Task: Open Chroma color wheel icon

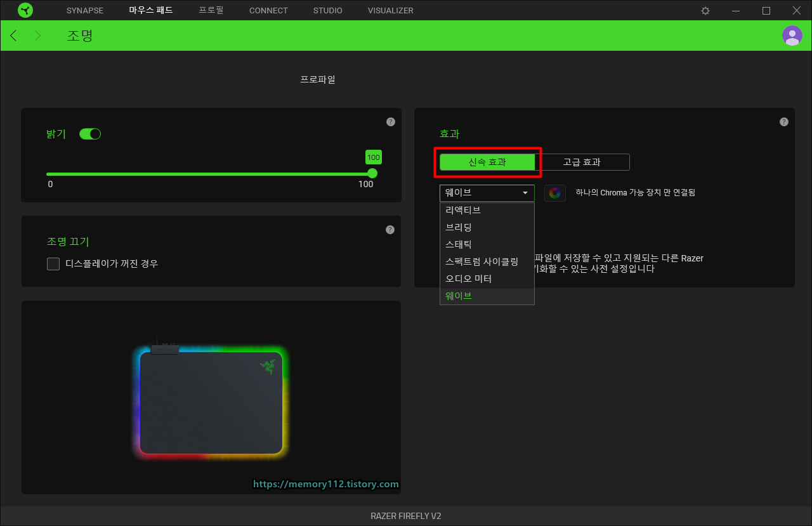Action: click(555, 193)
